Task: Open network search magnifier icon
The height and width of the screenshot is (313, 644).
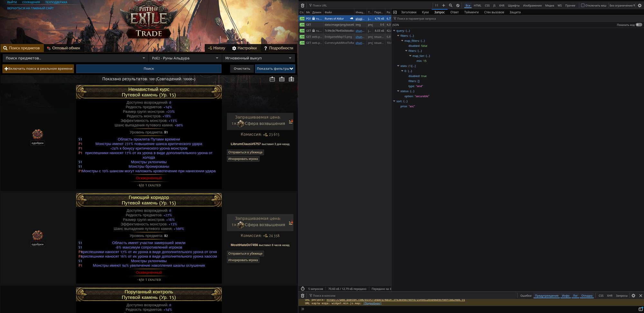Action: coord(450,5)
